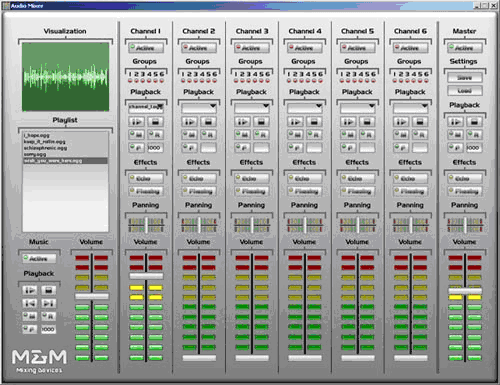Toggle the F button on Channel 1
The width and height of the screenshot is (500, 385).
point(137,147)
